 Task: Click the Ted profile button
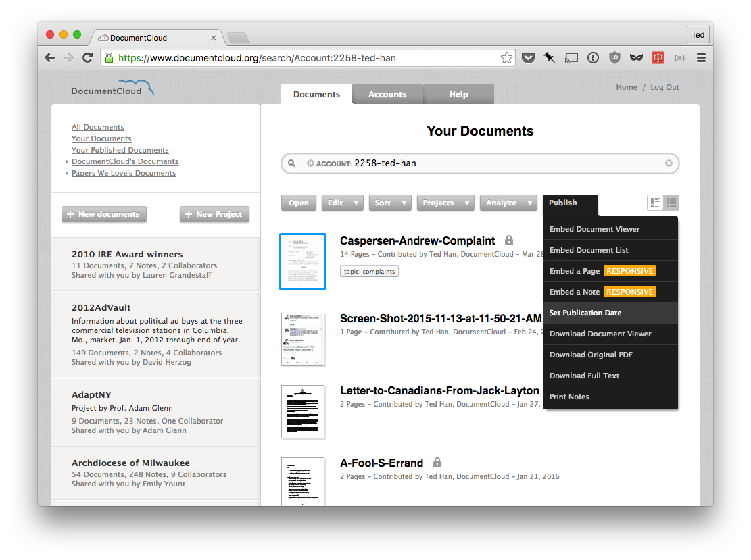tap(698, 35)
